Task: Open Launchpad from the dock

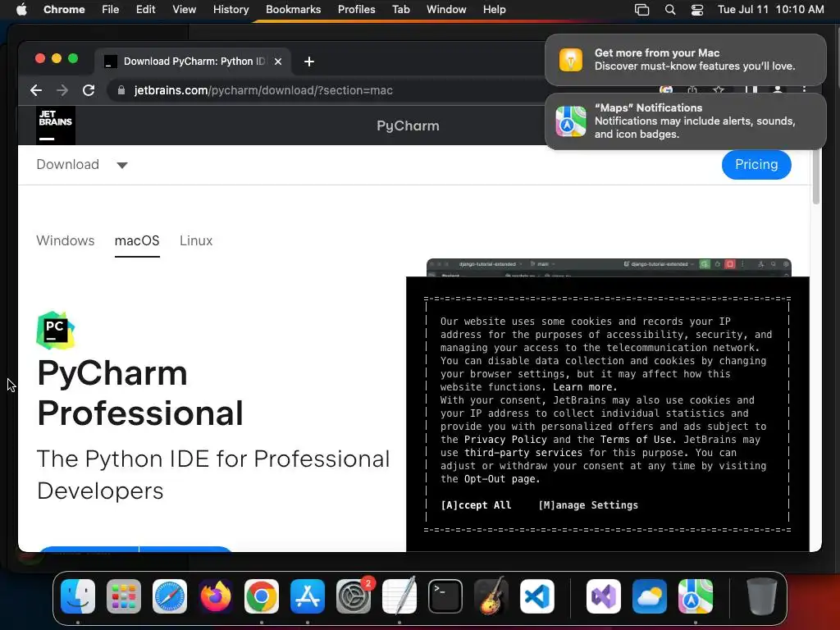Action: [x=124, y=596]
